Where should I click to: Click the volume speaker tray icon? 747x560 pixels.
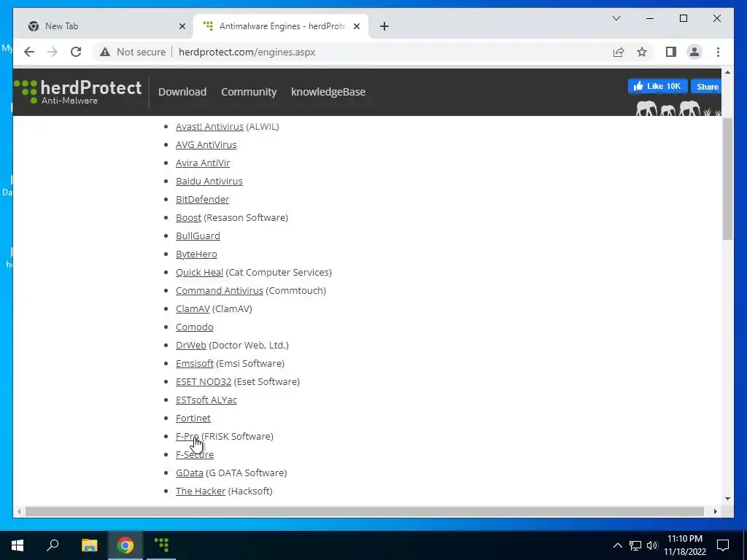click(652, 545)
